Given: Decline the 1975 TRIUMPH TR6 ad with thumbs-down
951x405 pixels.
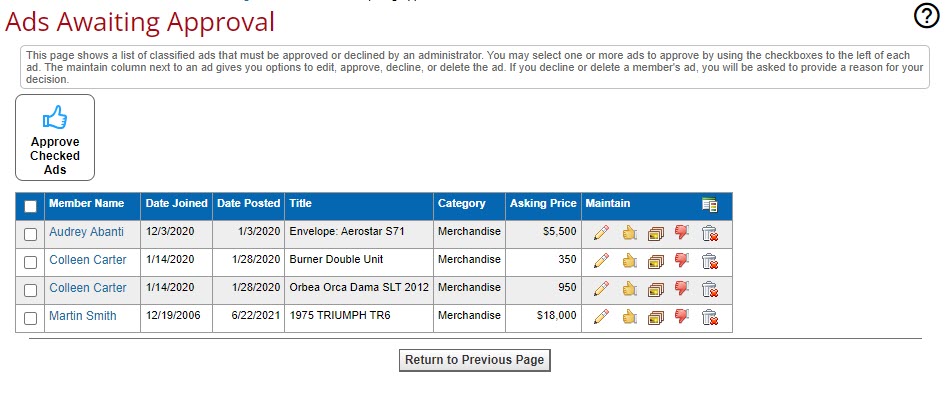Looking at the screenshot, I should pos(683,317).
